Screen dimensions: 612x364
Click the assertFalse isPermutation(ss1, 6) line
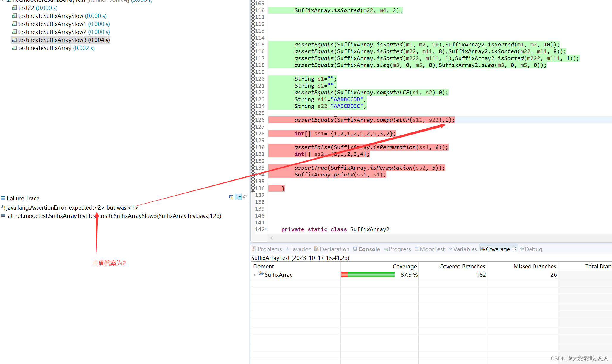(x=371, y=147)
